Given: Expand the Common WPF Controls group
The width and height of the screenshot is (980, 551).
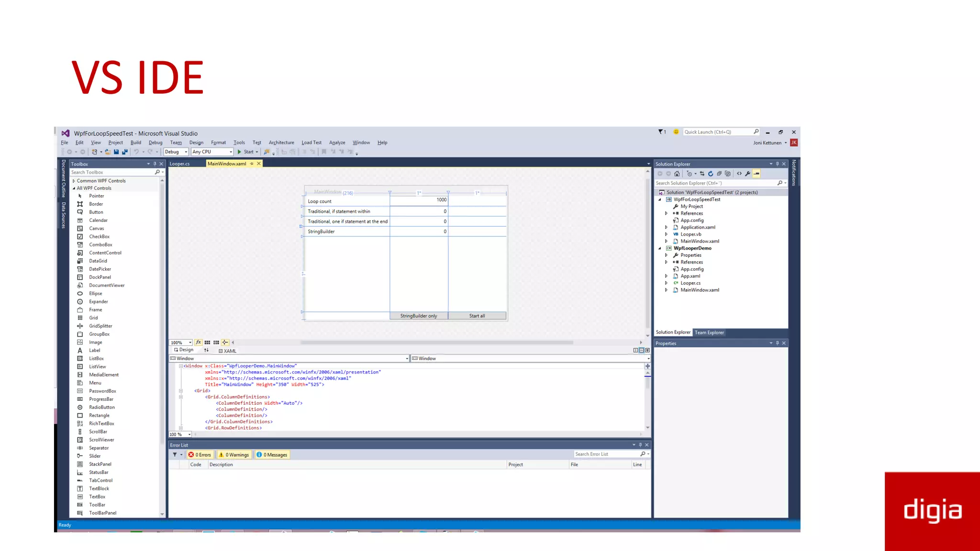Looking at the screenshot, I should coord(74,181).
